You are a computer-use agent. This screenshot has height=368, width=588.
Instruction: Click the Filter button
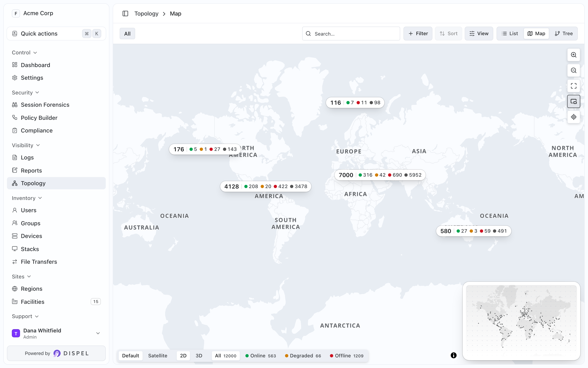click(x=418, y=34)
